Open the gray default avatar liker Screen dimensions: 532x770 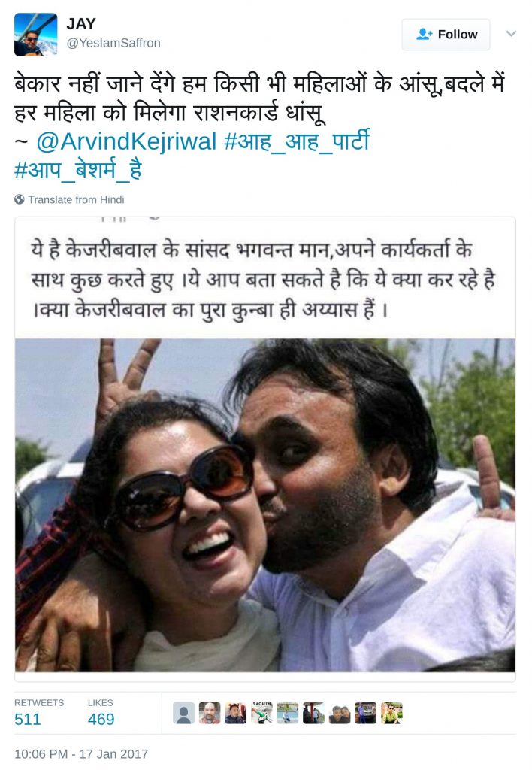click(183, 713)
